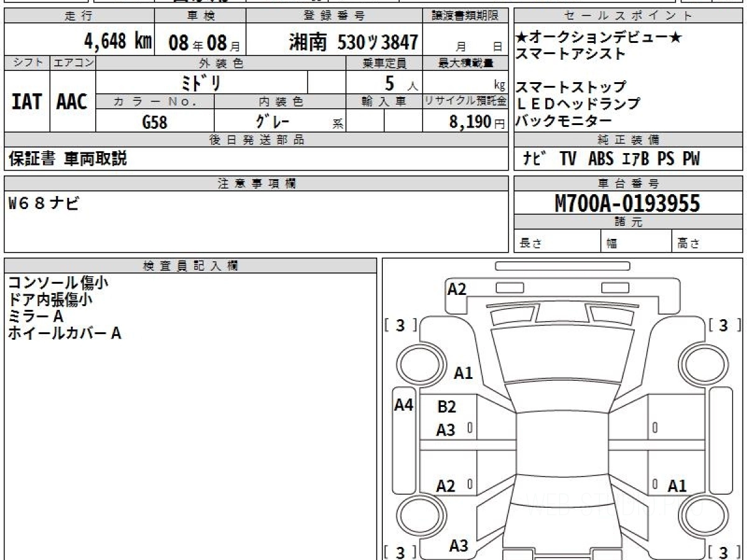The height and width of the screenshot is (560, 747).
Task: Select TV in genuine equipment row
Action: 568,159
